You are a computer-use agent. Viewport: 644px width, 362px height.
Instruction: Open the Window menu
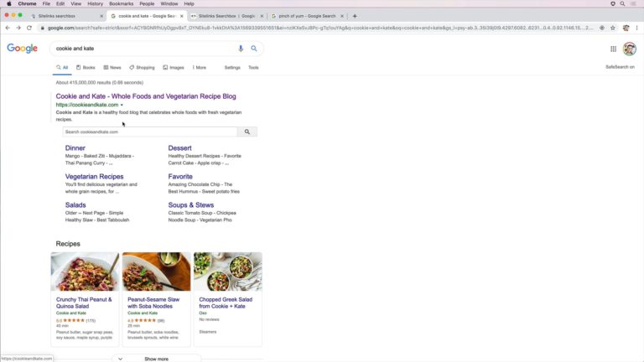click(169, 3)
